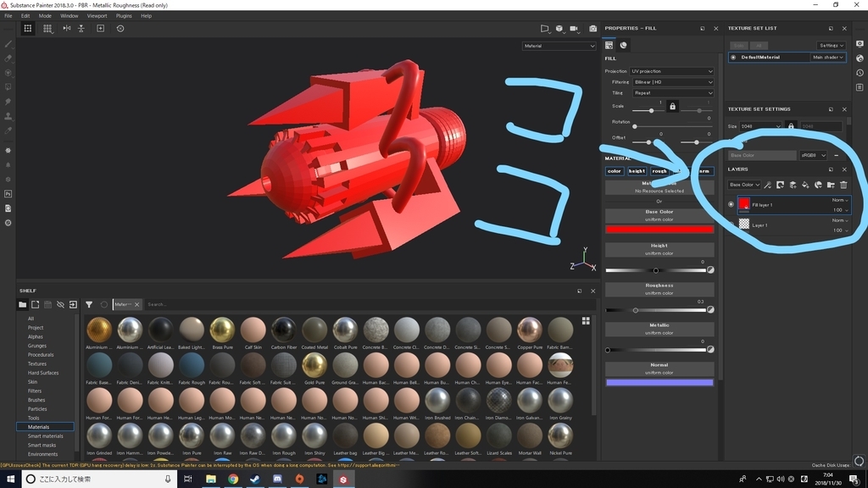Toggle the rough channel button
The width and height of the screenshot is (868, 488).
(659, 171)
